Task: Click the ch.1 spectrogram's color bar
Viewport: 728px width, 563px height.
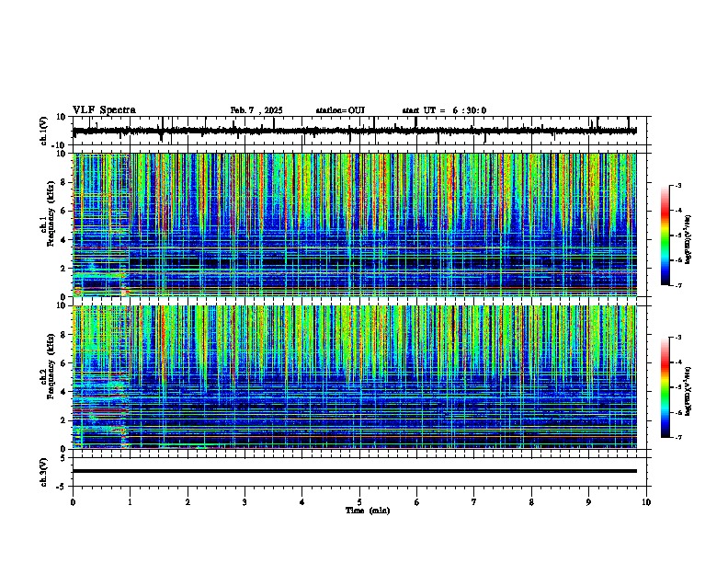Action: (x=665, y=236)
